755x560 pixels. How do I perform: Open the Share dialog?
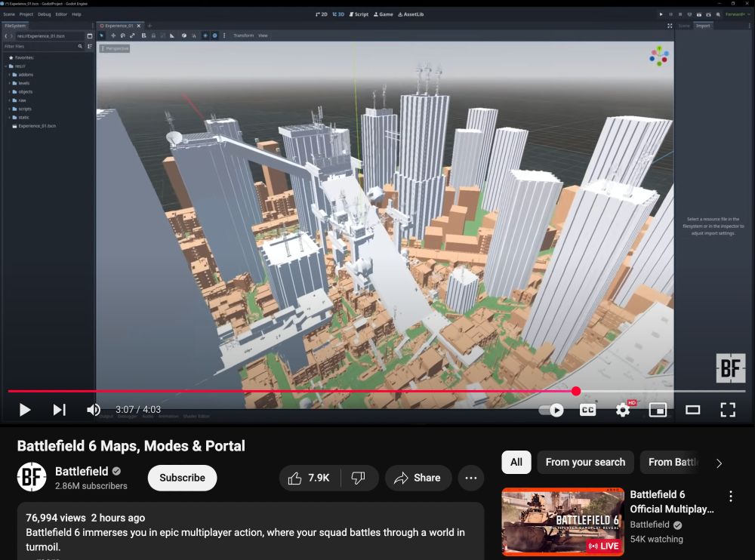point(417,478)
